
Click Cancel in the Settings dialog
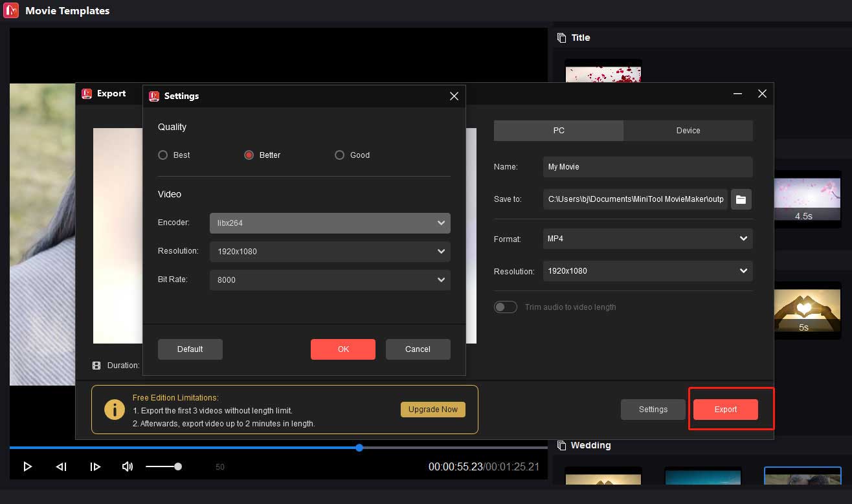418,349
